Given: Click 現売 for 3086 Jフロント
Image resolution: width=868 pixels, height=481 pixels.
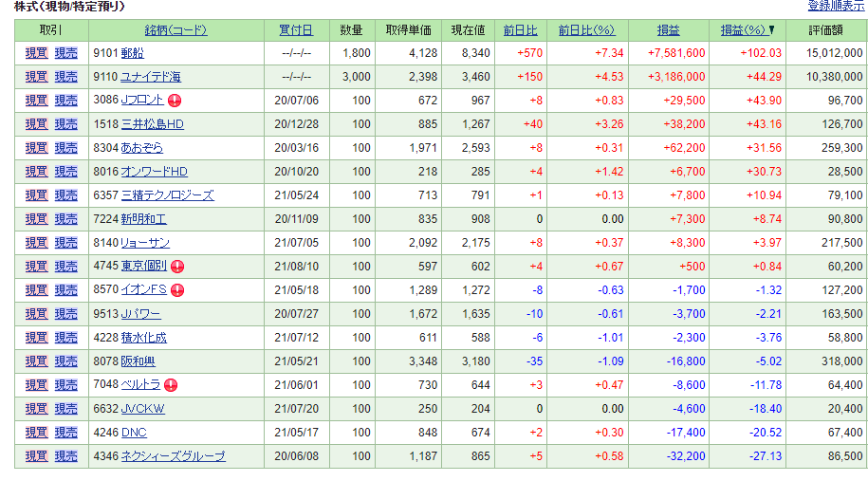Looking at the screenshot, I should pos(65,101).
